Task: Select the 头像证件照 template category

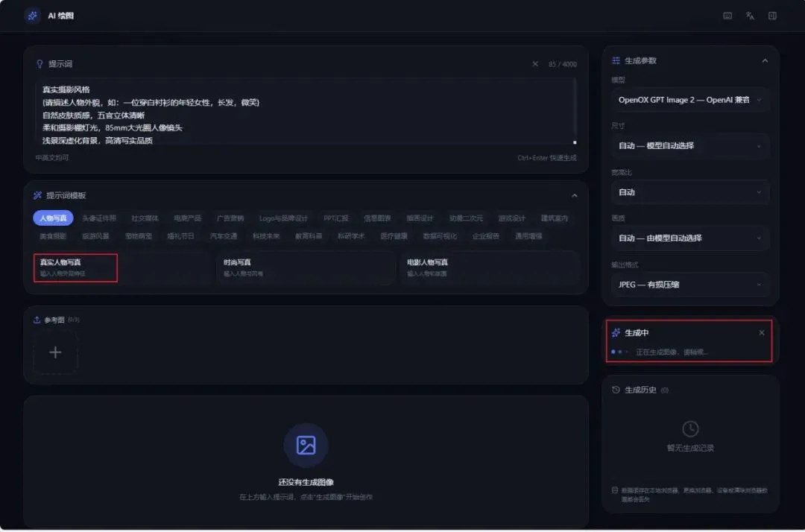Action: (99, 218)
